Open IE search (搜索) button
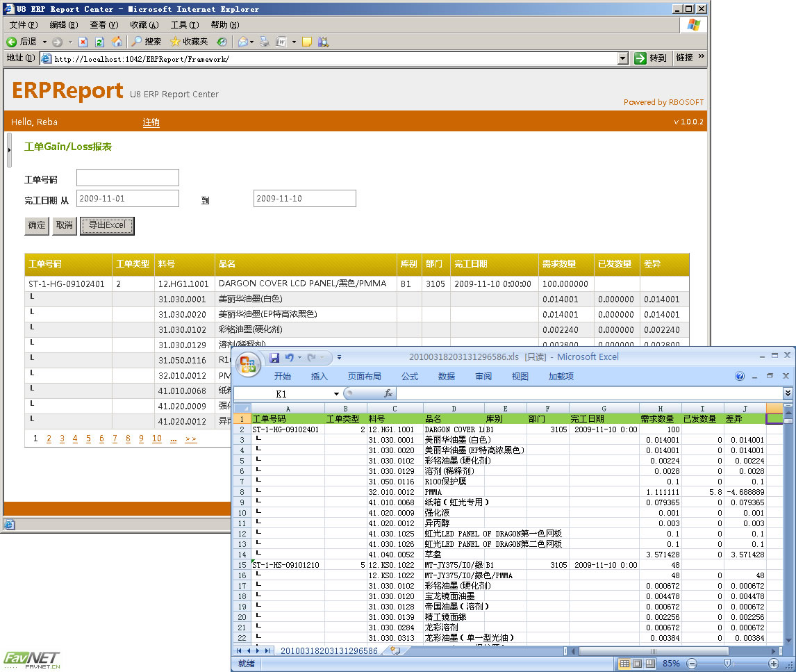The image size is (796, 672). [146, 42]
